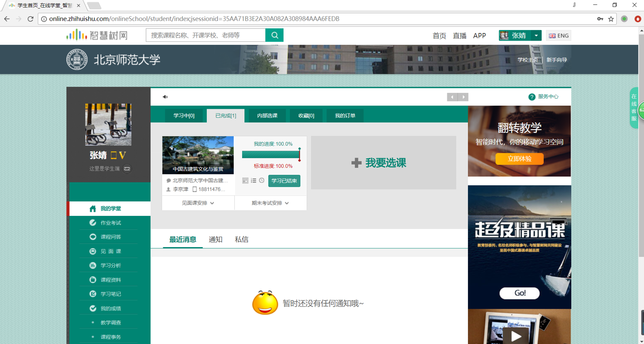Click the phone icon beside 18811476

195,189
